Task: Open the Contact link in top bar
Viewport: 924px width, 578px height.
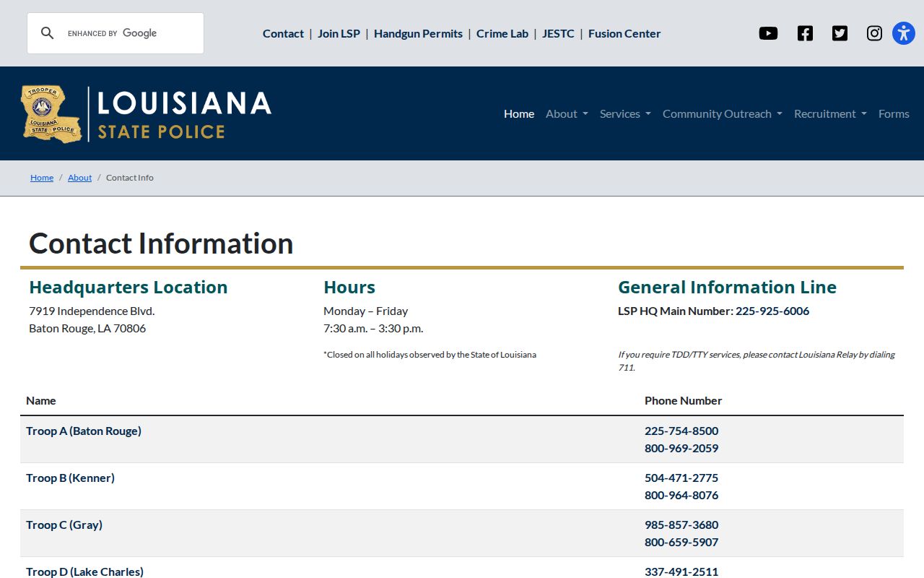Action: pyautogui.click(x=283, y=33)
